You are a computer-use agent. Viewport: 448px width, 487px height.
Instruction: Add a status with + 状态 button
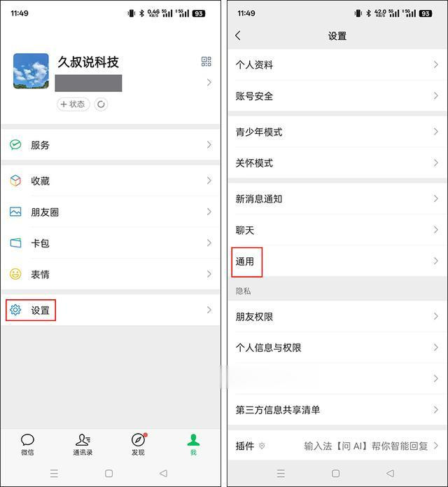click(x=73, y=104)
